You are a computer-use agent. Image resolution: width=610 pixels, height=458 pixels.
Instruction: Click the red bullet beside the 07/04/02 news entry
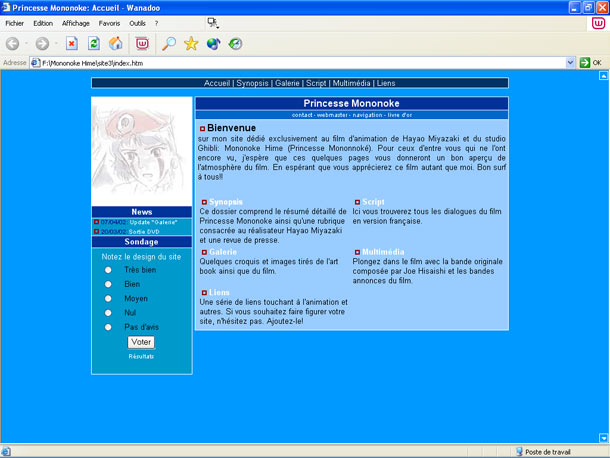pos(96,222)
